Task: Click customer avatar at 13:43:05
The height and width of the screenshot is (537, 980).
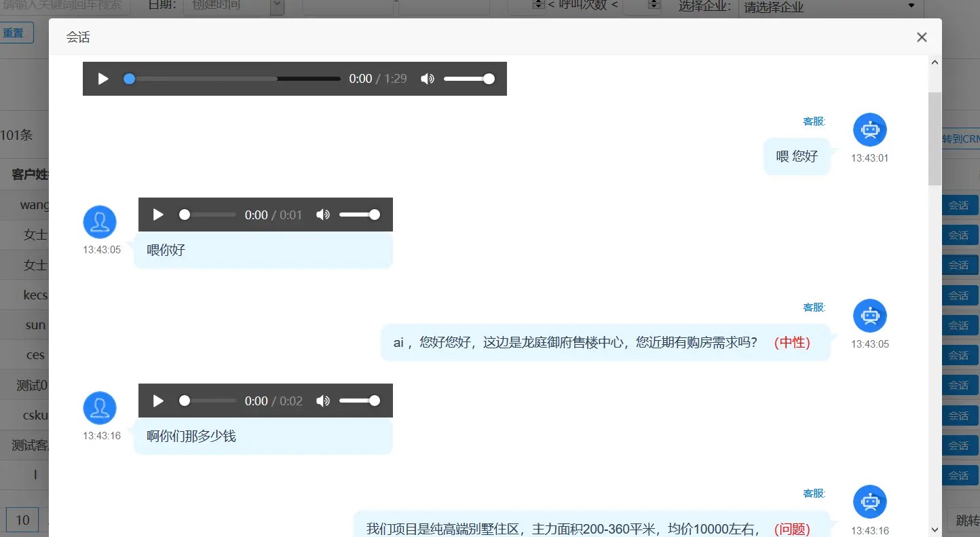Action: point(100,222)
